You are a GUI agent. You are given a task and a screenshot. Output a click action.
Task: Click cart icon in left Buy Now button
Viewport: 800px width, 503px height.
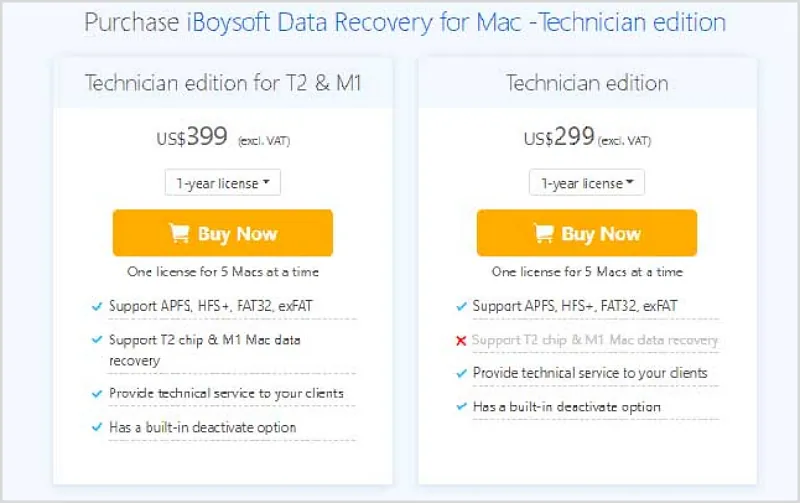[x=179, y=234]
